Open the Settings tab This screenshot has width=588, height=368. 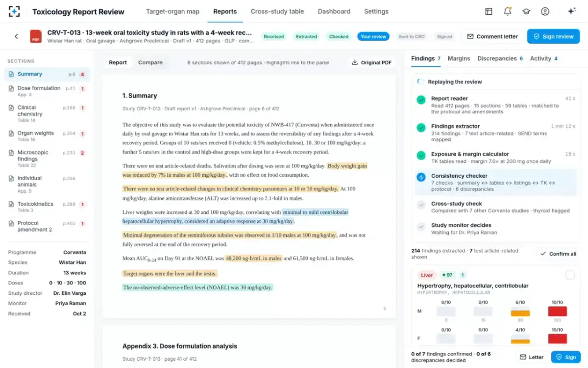376,11
